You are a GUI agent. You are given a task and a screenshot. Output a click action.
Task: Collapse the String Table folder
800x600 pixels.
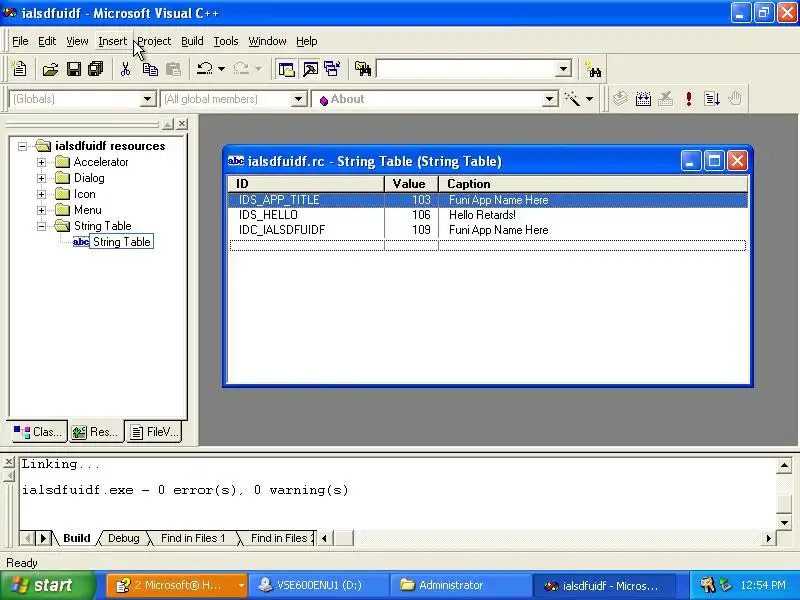[42, 226]
